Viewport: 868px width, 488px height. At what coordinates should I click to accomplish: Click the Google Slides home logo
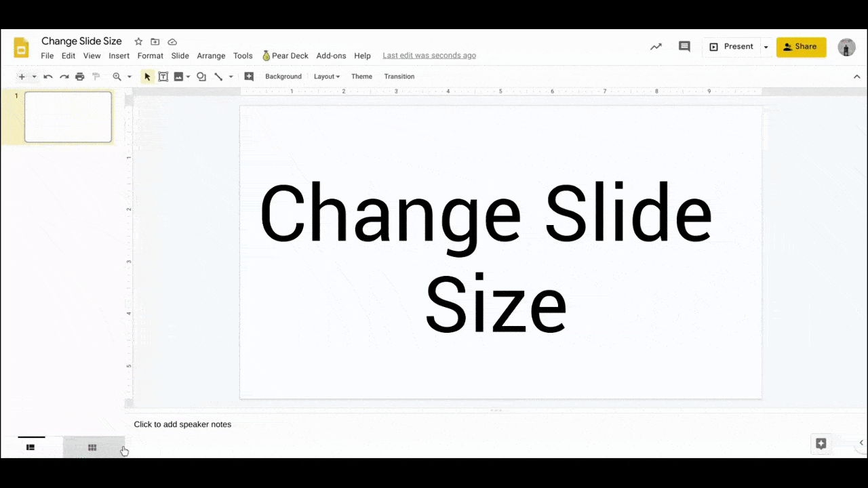22,47
